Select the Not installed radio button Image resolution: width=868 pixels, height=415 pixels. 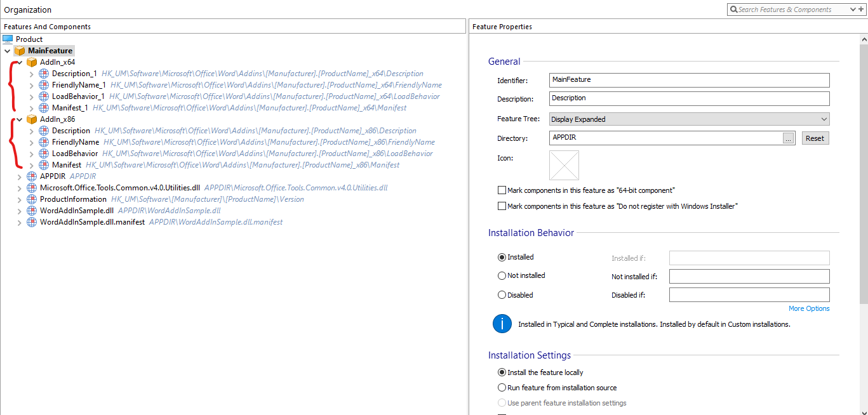click(502, 276)
